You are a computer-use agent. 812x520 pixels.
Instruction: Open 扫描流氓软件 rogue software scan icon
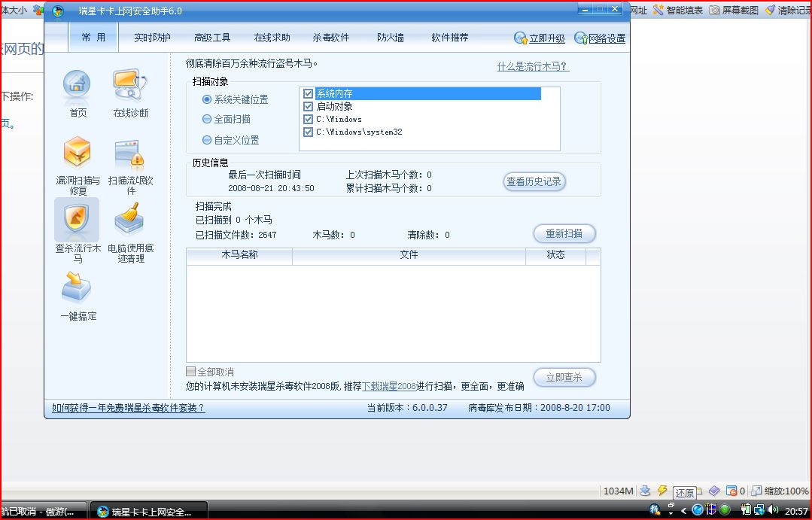coord(129,154)
